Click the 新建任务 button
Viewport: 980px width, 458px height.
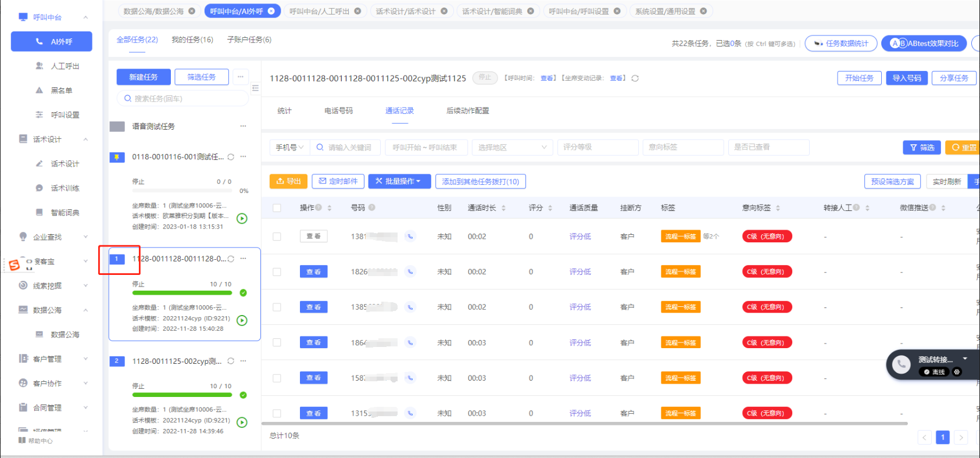pyautogui.click(x=144, y=77)
